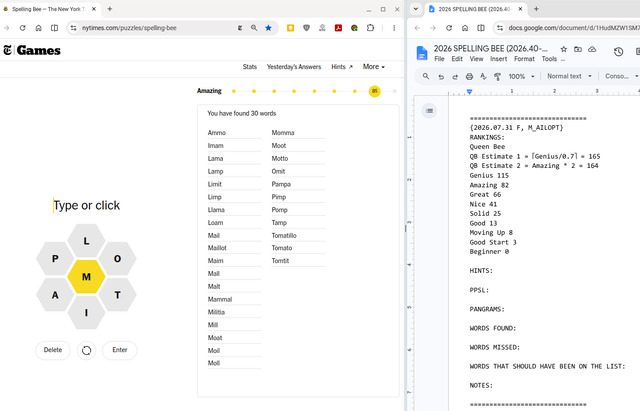Viewport: 640px width, 411px height.
Task: Click the blue left indent ruler marker
Action: (x=469, y=92)
